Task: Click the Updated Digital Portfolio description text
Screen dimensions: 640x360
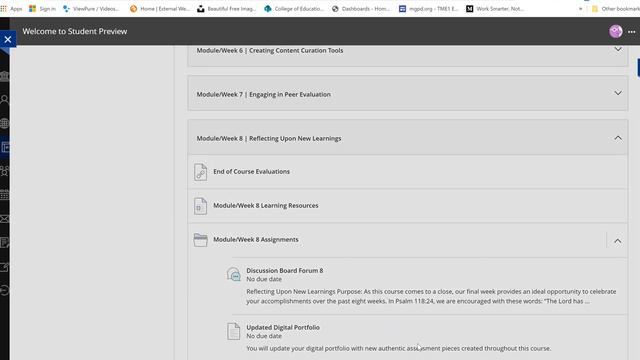Action: [399, 349]
